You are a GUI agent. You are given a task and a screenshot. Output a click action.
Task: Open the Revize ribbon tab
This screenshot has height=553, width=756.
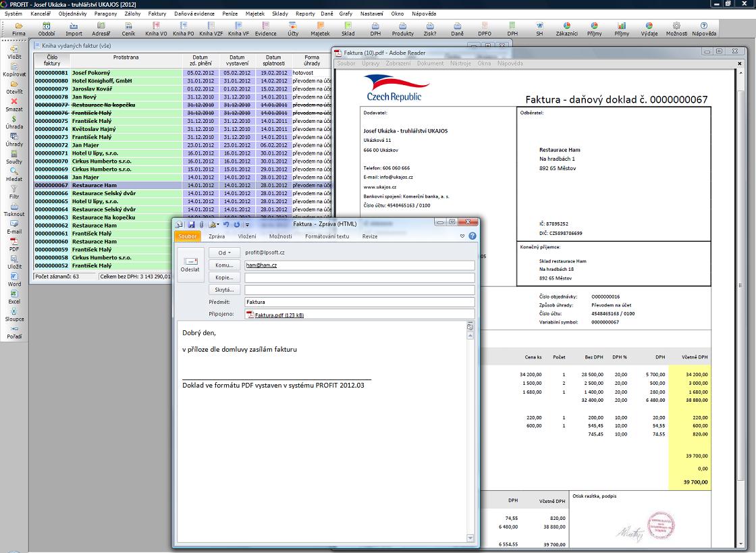pyautogui.click(x=370, y=236)
